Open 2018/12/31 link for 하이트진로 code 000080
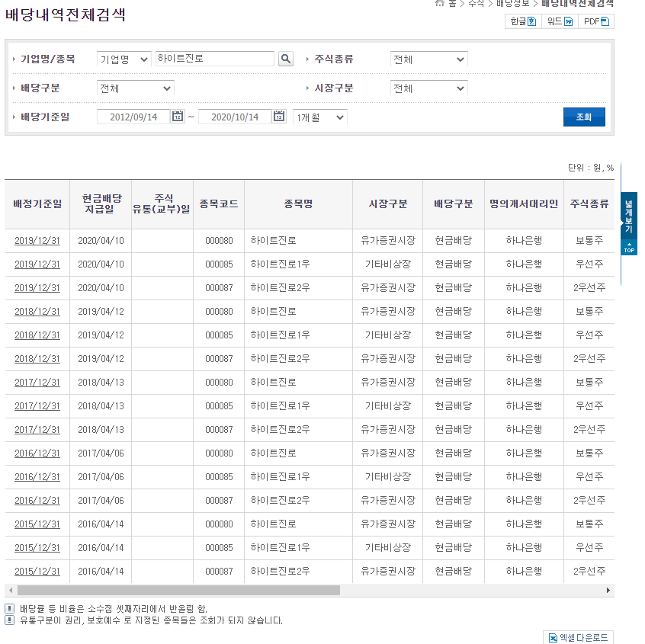This screenshot has width=645, height=644. pyautogui.click(x=37, y=311)
